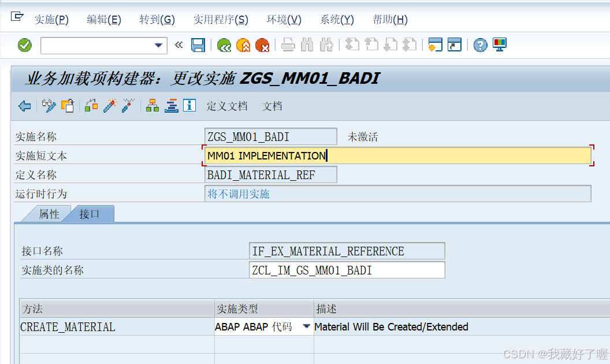
Task: Click the 将不调用实施 runtime behavior field
Action: pyautogui.click(x=398, y=194)
